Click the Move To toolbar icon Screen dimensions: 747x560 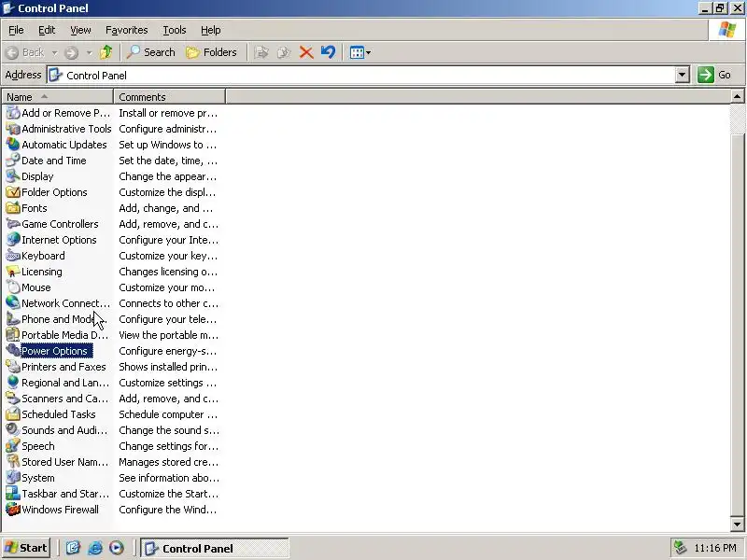[x=261, y=52]
